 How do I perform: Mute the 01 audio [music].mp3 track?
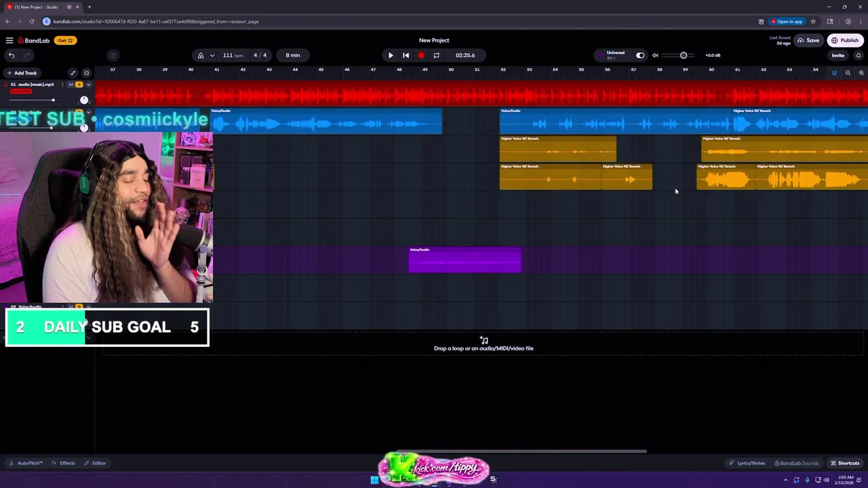click(71, 85)
